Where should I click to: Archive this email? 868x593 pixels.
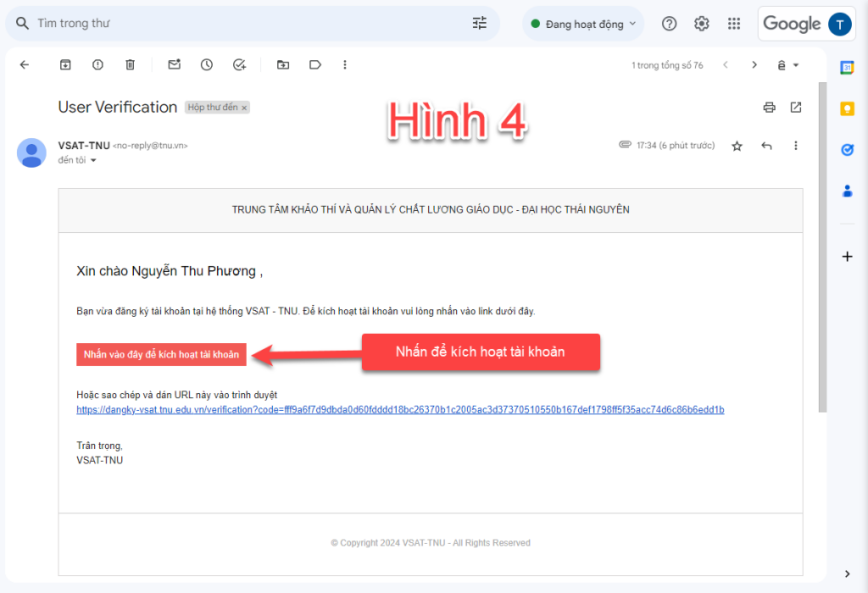(x=65, y=64)
